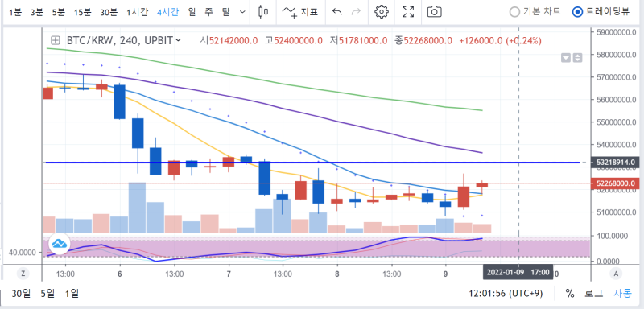644x309 pixels.
Task: Open chart settings gear
Action: pos(382,11)
